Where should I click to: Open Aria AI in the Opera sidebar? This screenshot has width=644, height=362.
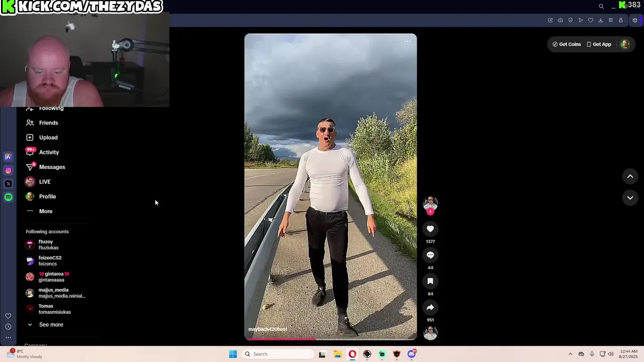8,157
